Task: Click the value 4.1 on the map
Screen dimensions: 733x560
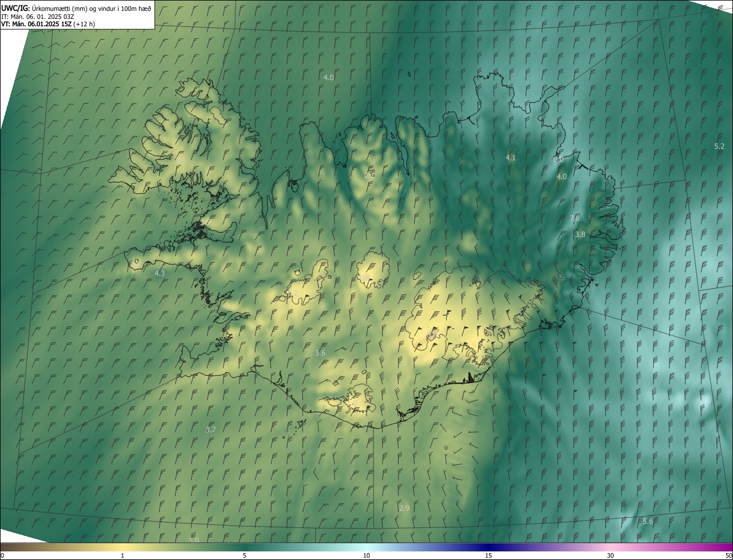Action: (x=511, y=157)
